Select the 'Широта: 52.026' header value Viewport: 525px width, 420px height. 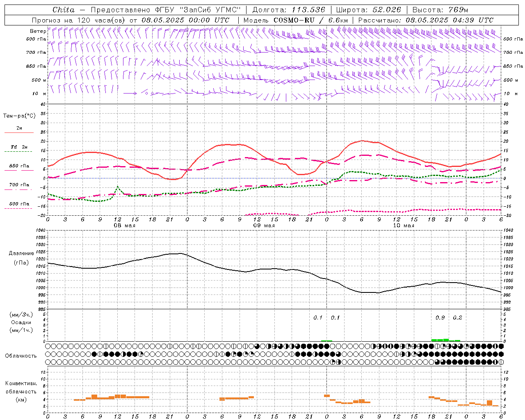(x=368, y=10)
